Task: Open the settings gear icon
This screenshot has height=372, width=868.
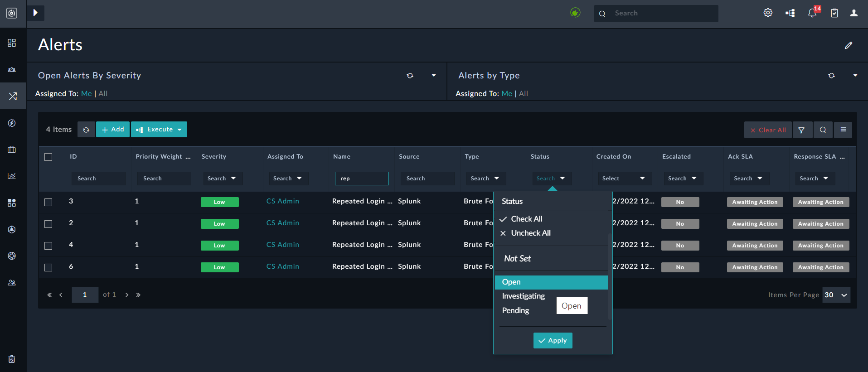Action: click(x=768, y=13)
